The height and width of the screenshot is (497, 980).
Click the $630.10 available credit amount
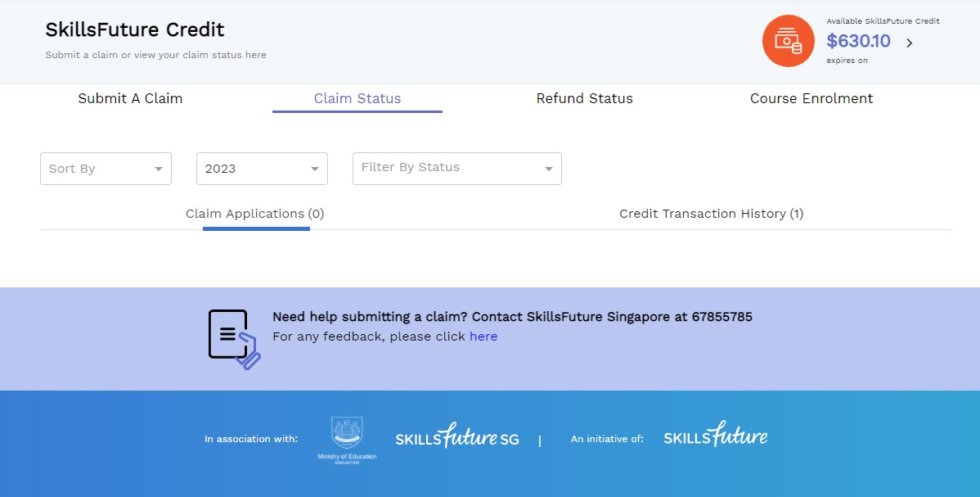tap(858, 41)
